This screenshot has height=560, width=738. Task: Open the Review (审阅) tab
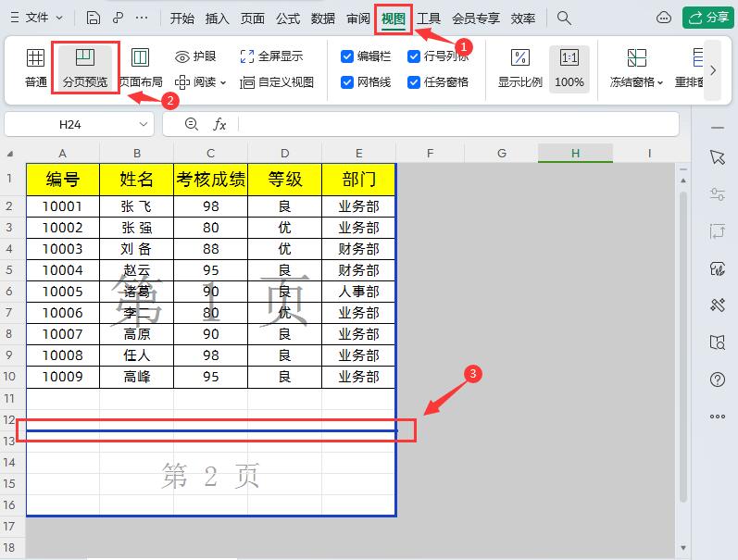pos(358,19)
